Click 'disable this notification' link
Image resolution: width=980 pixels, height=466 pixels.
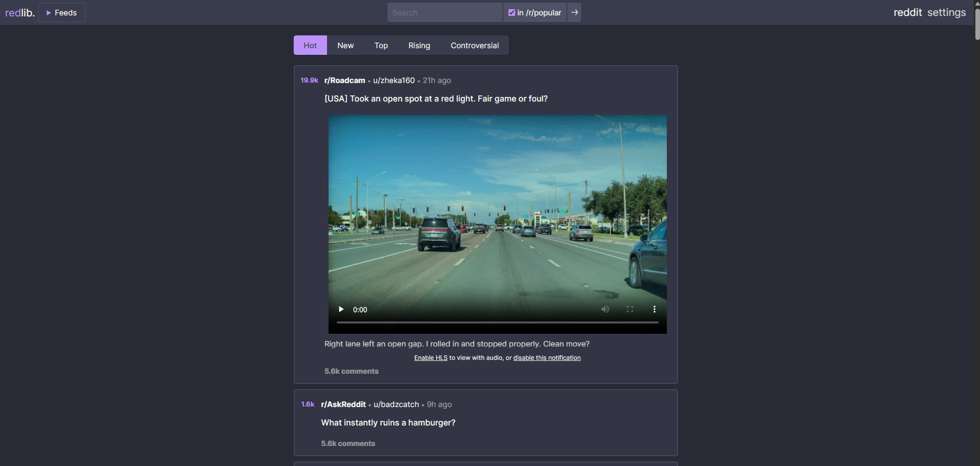pyautogui.click(x=547, y=358)
